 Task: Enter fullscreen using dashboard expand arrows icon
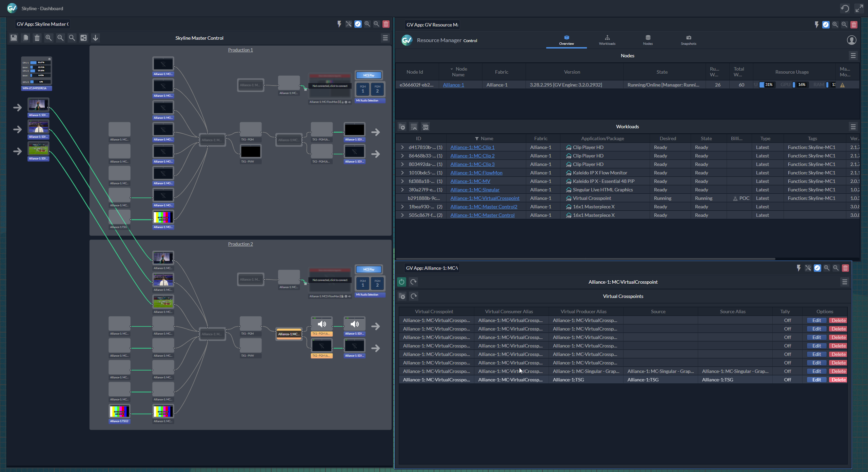[x=859, y=8]
